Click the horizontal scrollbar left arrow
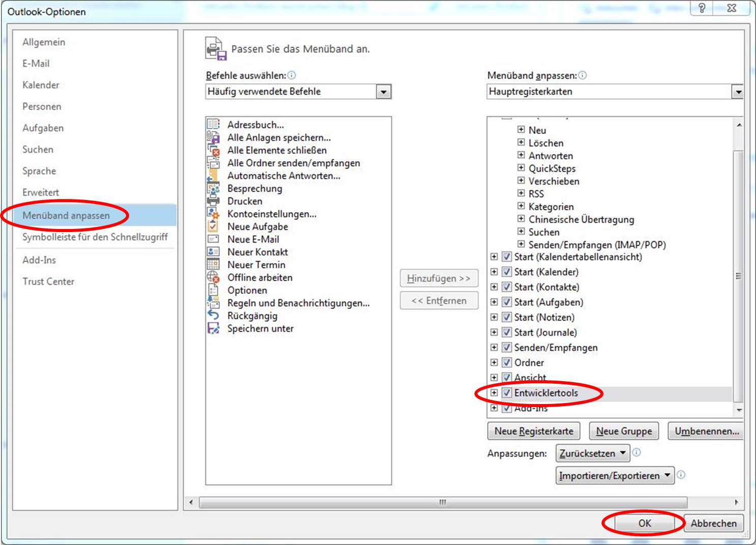The image size is (756, 545). [191, 502]
